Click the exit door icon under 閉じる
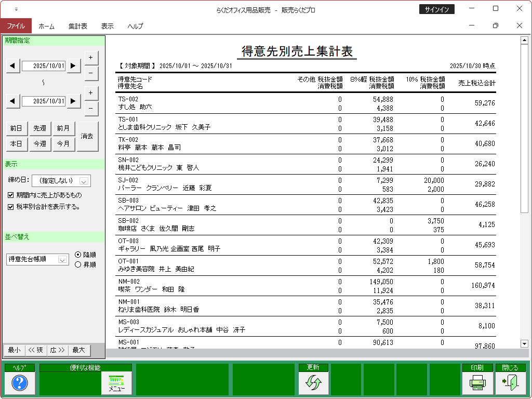 coord(507,383)
